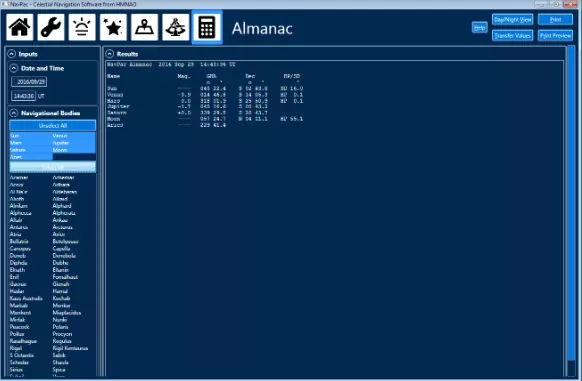Select the star Mirfak
Viewport: 582px width, 381px height.
click(17, 320)
